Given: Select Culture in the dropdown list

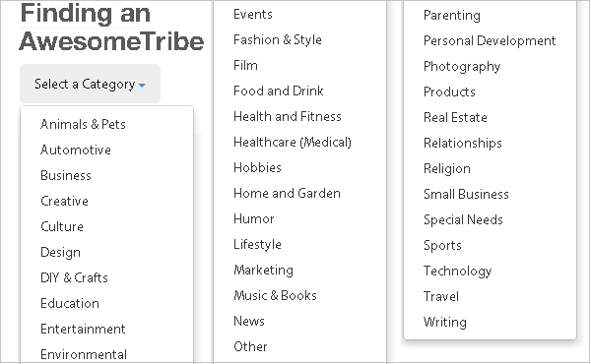Looking at the screenshot, I should (x=62, y=226).
